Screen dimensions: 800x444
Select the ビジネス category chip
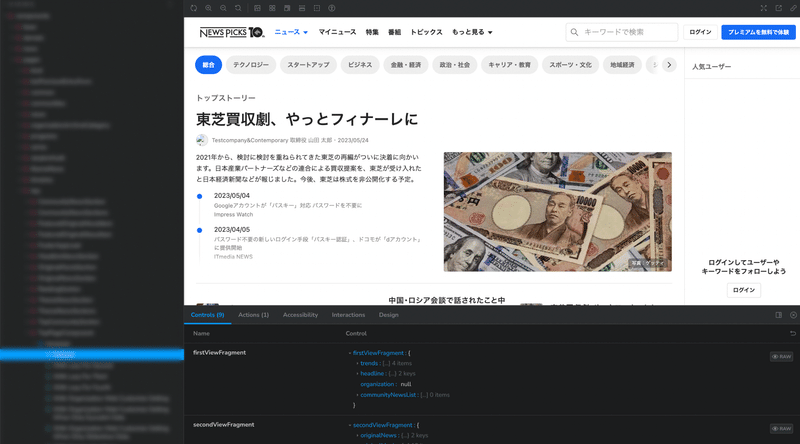(x=360, y=65)
